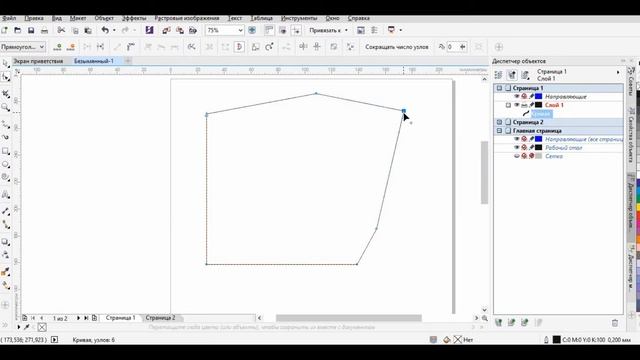The image size is (640, 360).
Task: Open the Макет menu
Action: [x=78, y=18]
